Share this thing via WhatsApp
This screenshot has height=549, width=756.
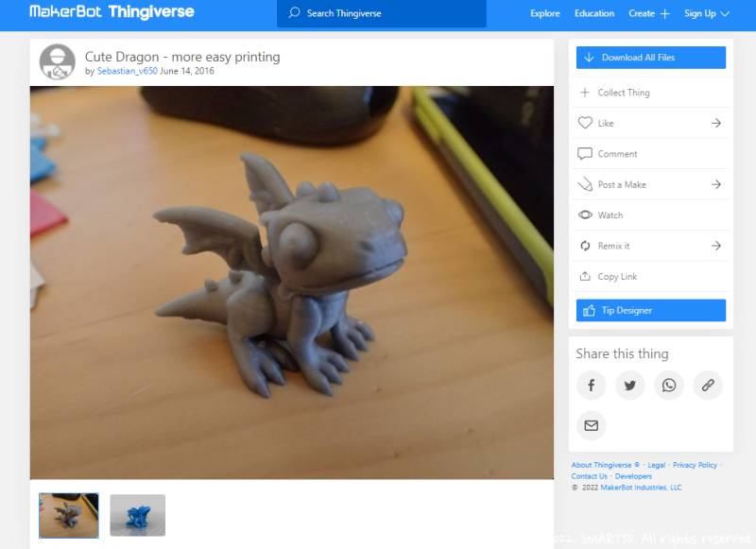[669, 386]
